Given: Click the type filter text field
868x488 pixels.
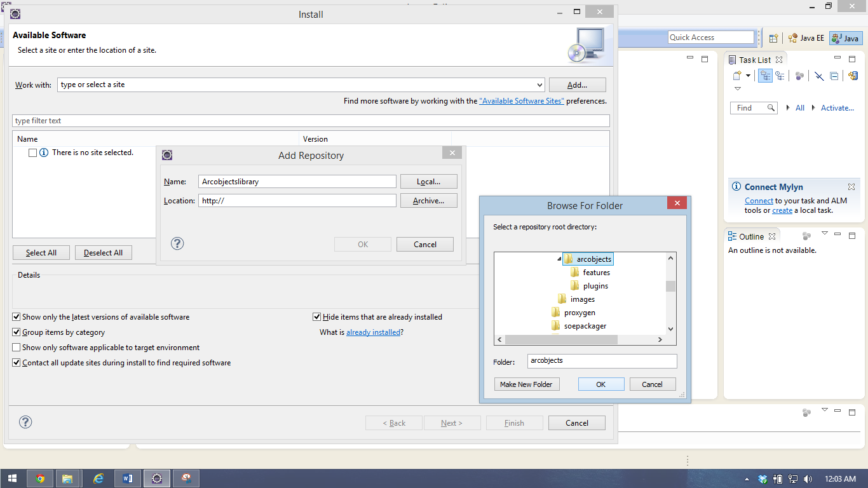Looking at the screenshot, I should click(x=311, y=121).
